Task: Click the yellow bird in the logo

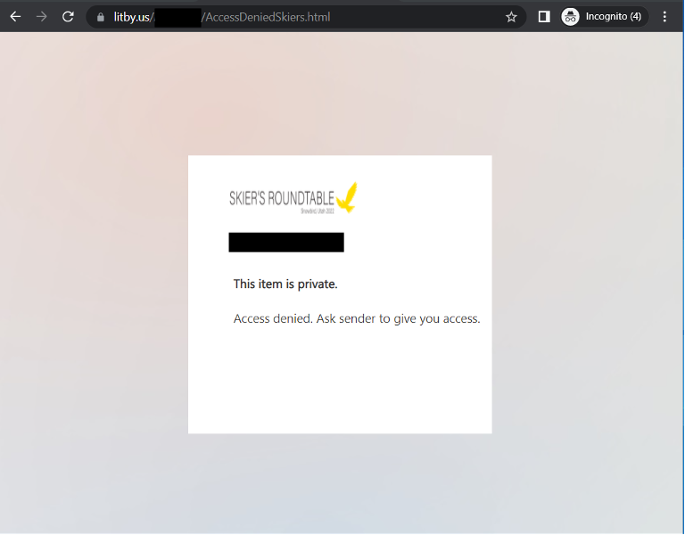Action: click(x=347, y=197)
